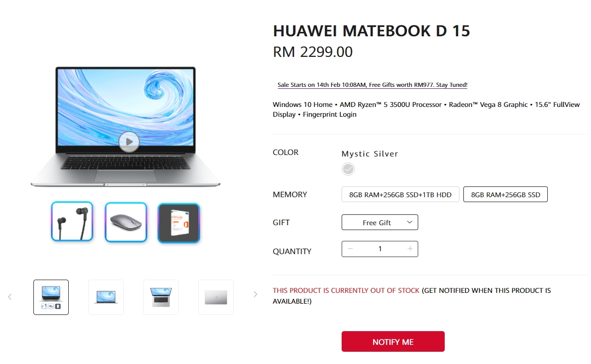Viewport: 591px width, 364px height.
Task: Show next thumbnails with right arrow
Action: click(x=255, y=294)
